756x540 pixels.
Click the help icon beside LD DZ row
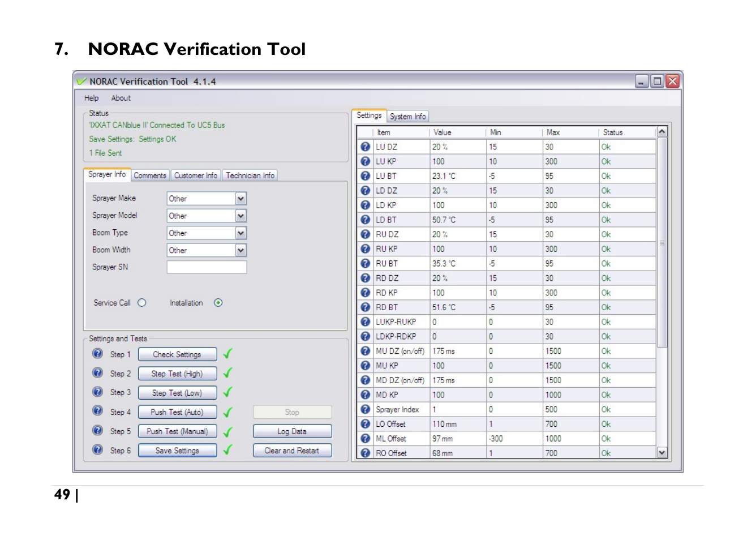point(366,191)
